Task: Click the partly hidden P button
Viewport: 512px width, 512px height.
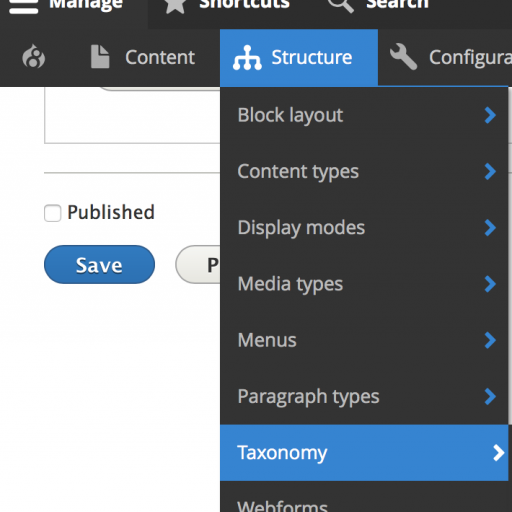Action: pos(198,265)
